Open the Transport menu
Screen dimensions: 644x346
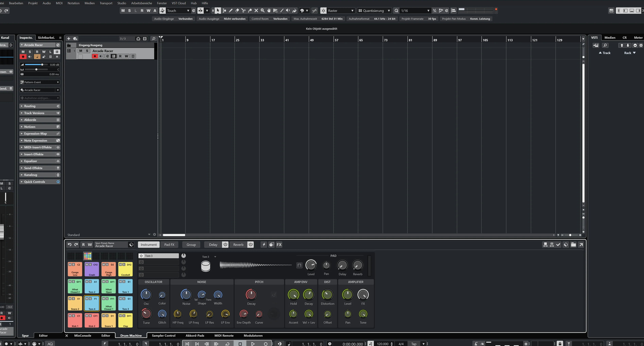point(106,3)
